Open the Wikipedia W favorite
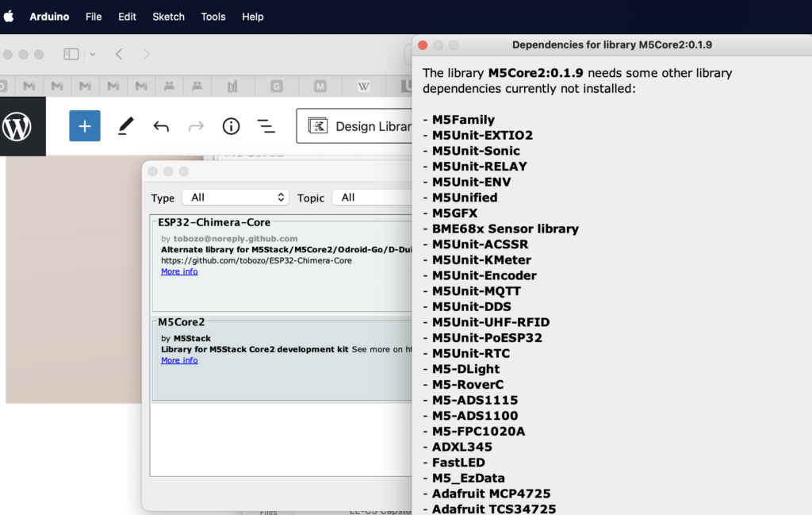The height and width of the screenshot is (515, 812). (x=364, y=86)
